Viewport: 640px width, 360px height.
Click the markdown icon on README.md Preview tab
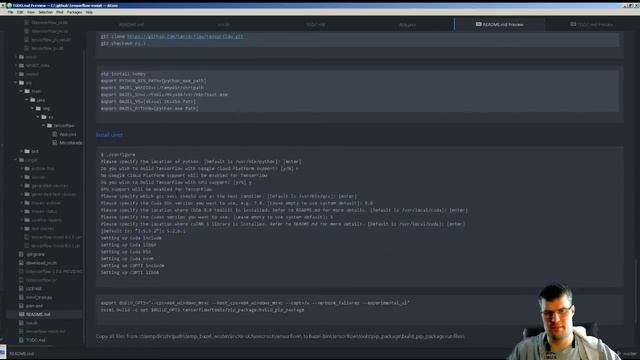pos(478,24)
